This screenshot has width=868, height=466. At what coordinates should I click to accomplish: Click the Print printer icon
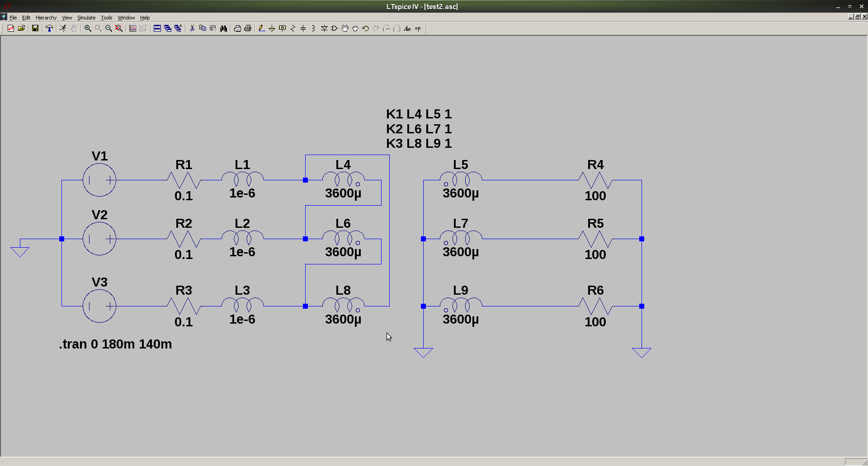point(248,28)
